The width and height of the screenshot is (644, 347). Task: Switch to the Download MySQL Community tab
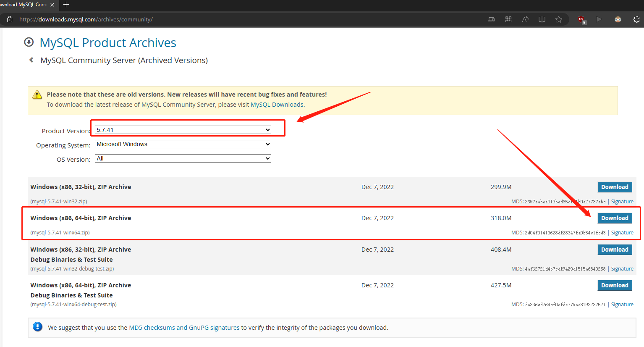[23, 5]
